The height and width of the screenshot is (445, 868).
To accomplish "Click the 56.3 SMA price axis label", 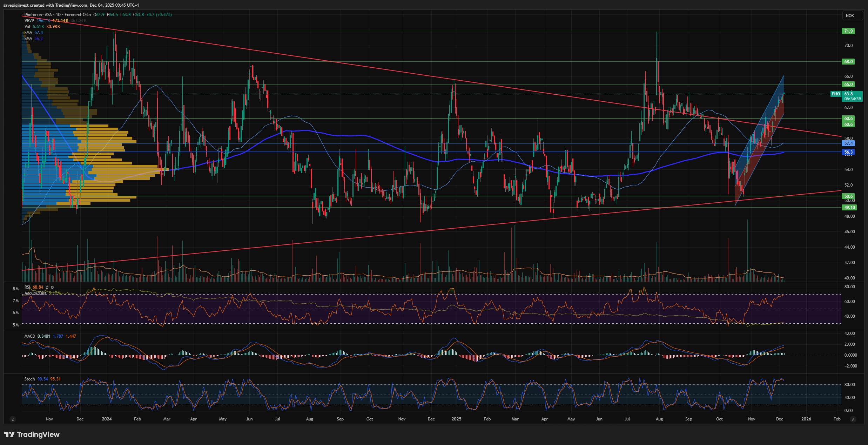I will 848,152.
